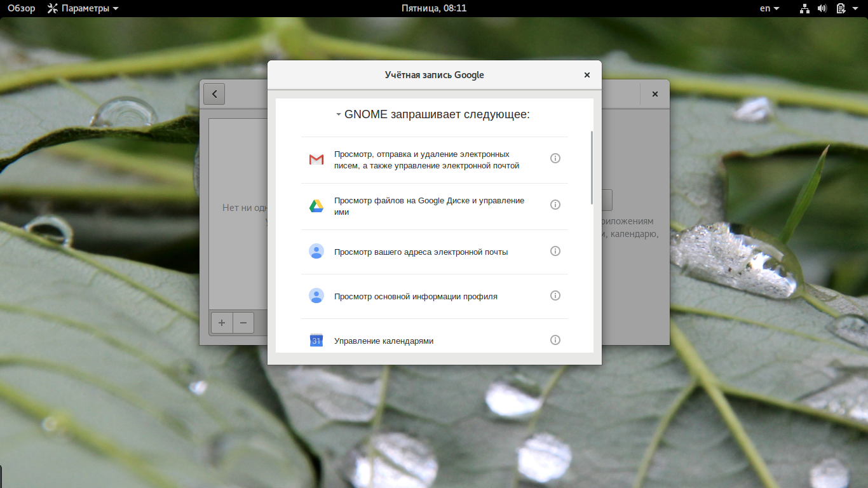Click the profile avatar next to email address
Screen dimensions: 868x488
[x=316, y=252]
